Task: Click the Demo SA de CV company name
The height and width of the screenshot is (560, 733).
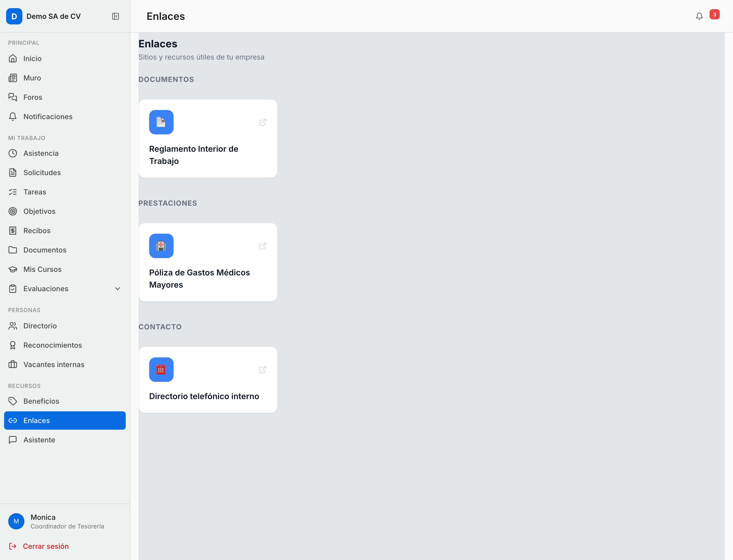Action: point(54,16)
